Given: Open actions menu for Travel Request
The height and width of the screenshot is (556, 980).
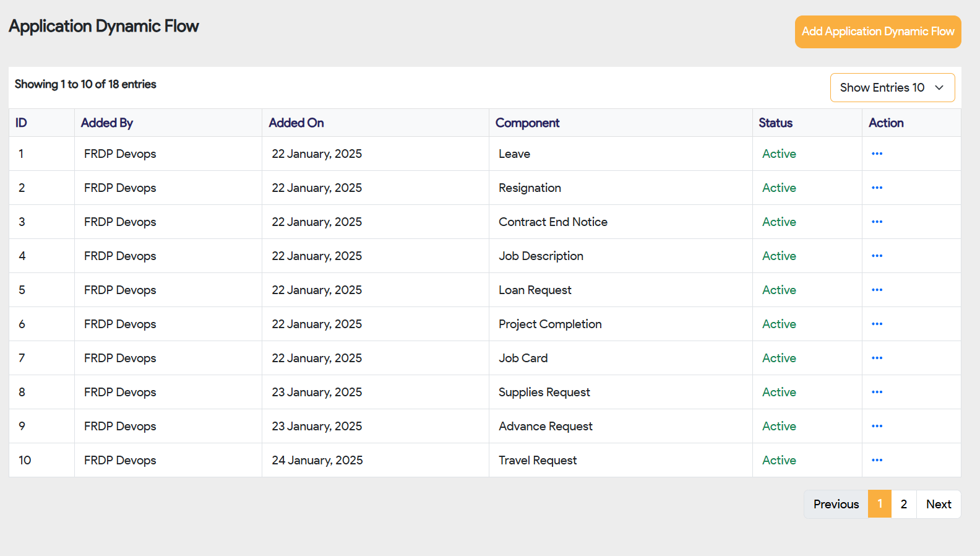Looking at the screenshot, I should tap(877, 460).
